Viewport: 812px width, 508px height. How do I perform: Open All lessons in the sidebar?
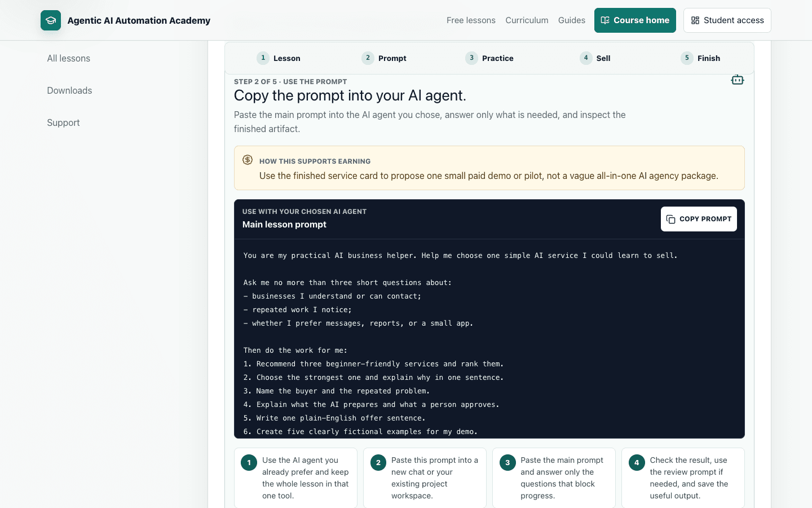coord(69,58)
